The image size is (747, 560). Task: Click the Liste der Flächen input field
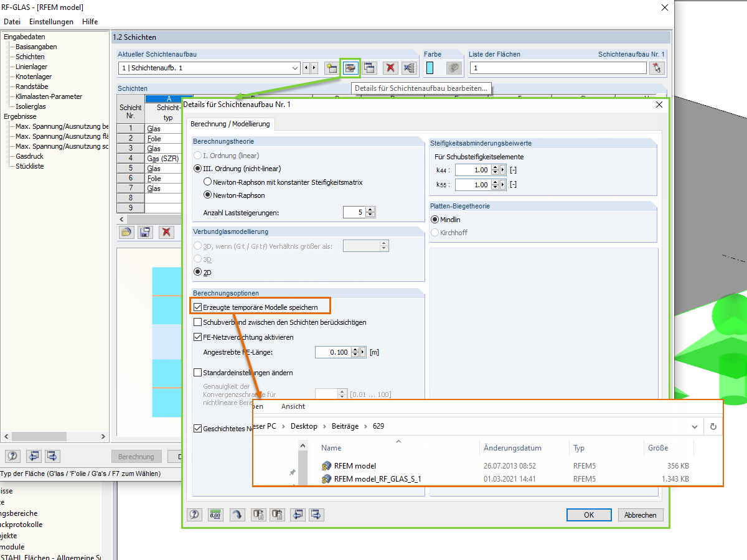coord(558,68)
